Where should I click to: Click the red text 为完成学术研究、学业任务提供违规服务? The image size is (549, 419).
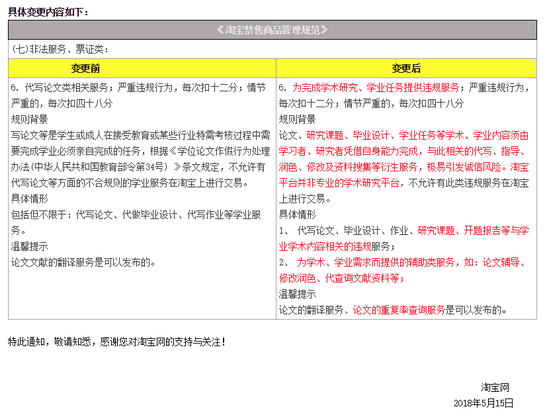click(x=376, y=88)
